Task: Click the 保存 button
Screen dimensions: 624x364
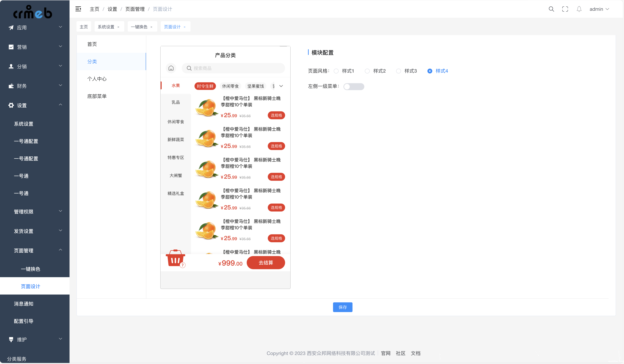Action: pyautogui.click(x=342, y=307)
